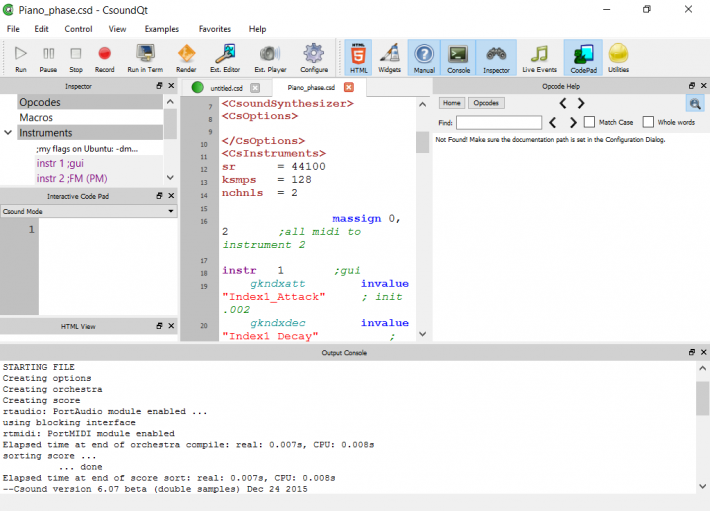Start recording with the Record button
The height and width of the screenshot is (511, 710).
point(105,58)
